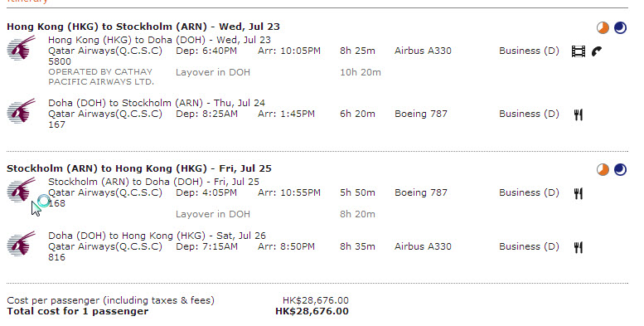Click the meal icon for flight 167
Image resolution: width=644 pixels, height=326 pixels.
(x=579, y=114)
